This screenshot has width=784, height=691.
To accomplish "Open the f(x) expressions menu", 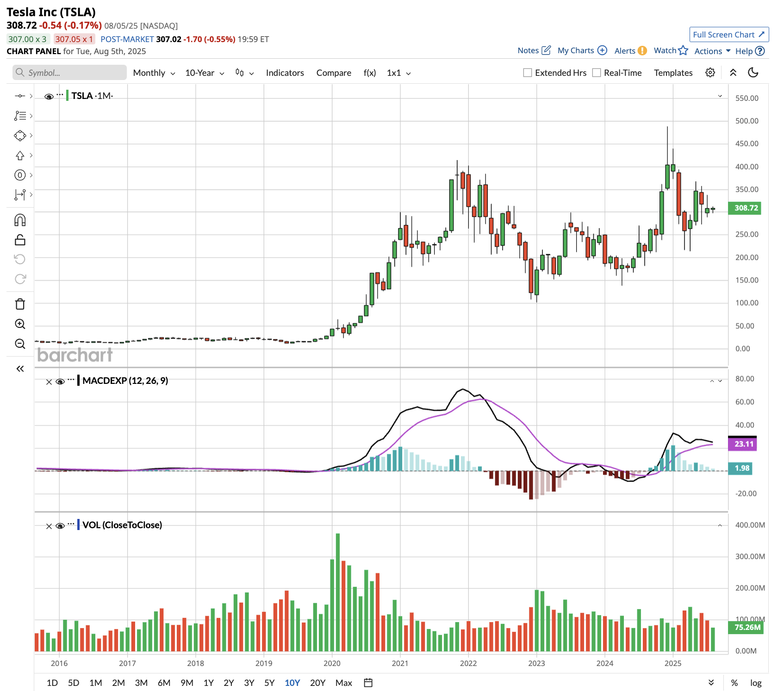I will click(x=370, y=73).
